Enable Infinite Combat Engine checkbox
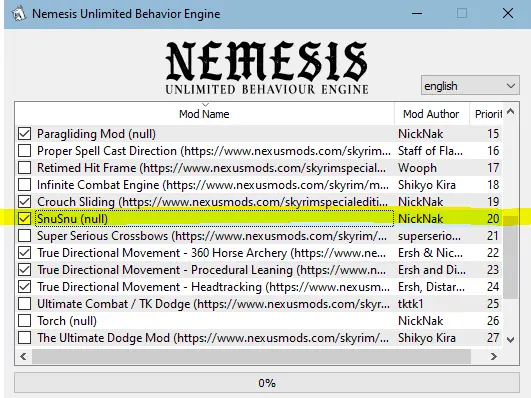 (24, 185)
